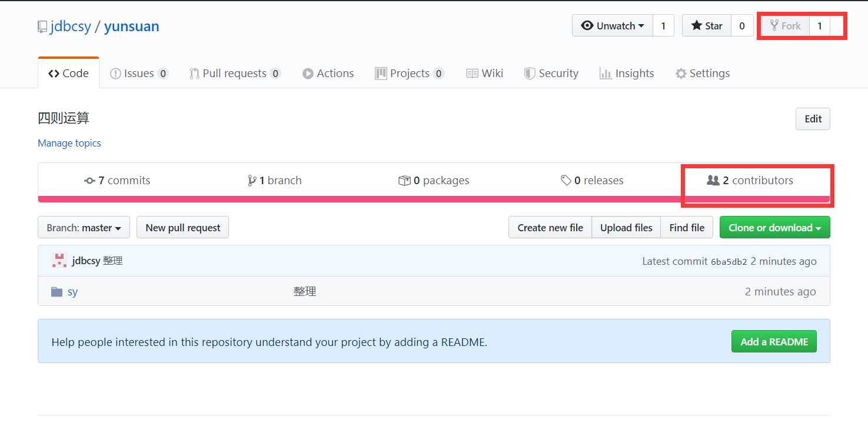Click the Security shield icon
The image size is (868, 426).
[530, 74]
